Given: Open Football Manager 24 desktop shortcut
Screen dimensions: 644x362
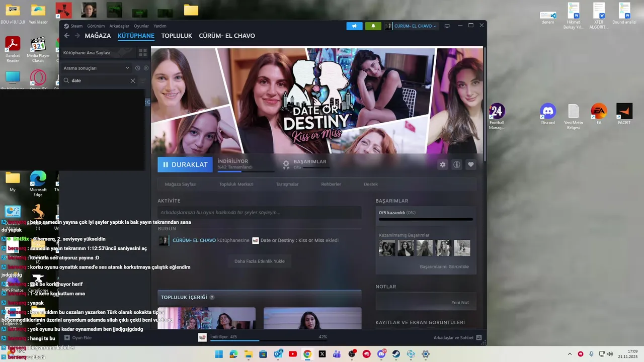Looking at the screenshot, I should pos(497,117).
